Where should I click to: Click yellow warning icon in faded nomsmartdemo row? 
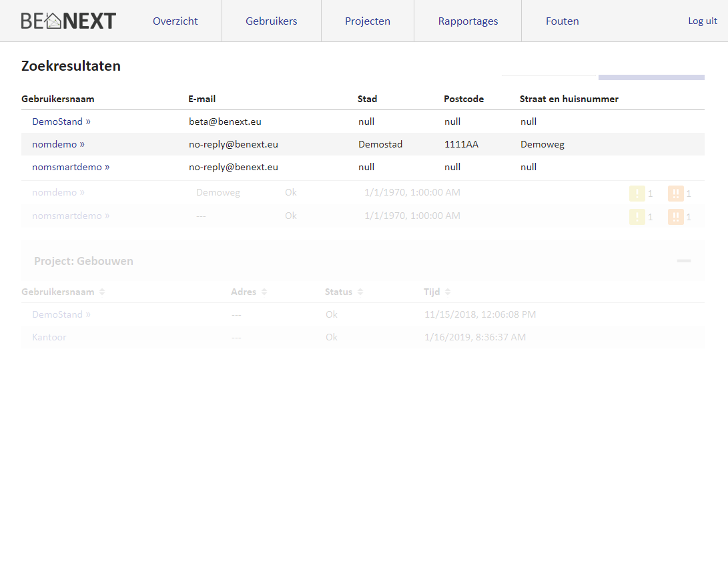[x=637, y=217]
